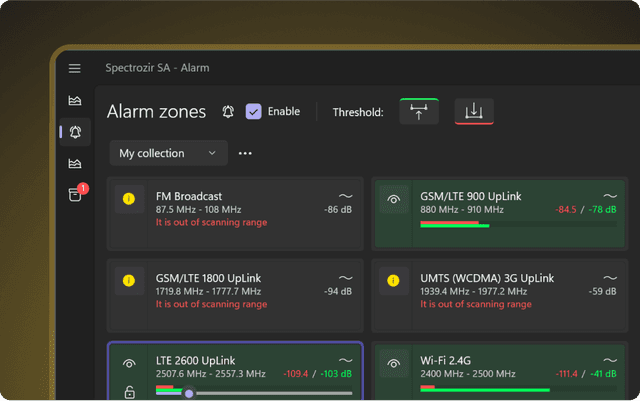Open the spectrum chart view in sidebar
The image size is (640, 401).
click(75, 101)
